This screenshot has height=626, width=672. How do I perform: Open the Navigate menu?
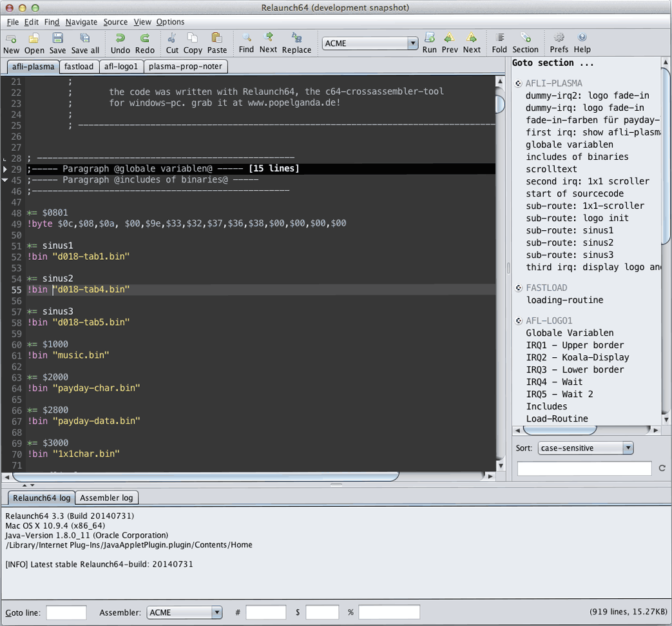(81, 22)
